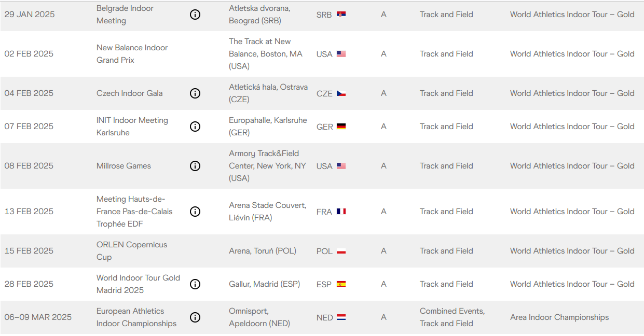Show info for INIT Indoor Meeting Karlsruhe
The height and width of the screenshot is (336, 644).
tap(195, 127)
